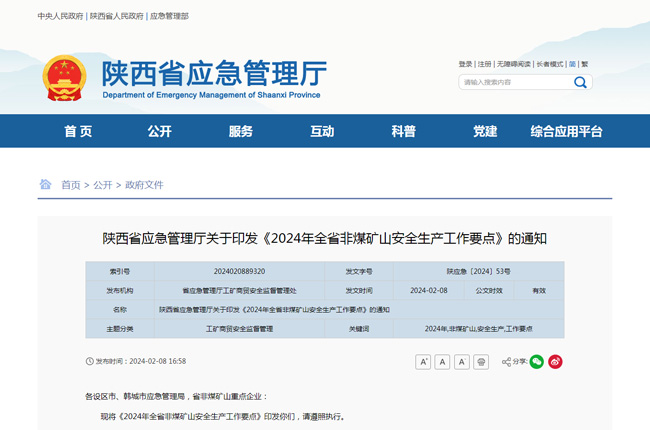The height and width of the screenshot is (430, 650).
Task: Share article via WeChat icon
Action: click(x=537, y=361)
